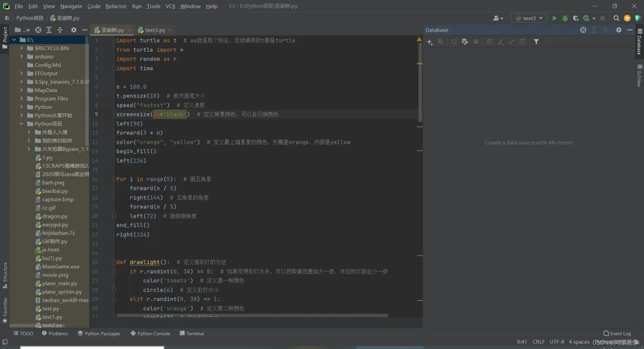Run the text3 configuration

[554, 18]
